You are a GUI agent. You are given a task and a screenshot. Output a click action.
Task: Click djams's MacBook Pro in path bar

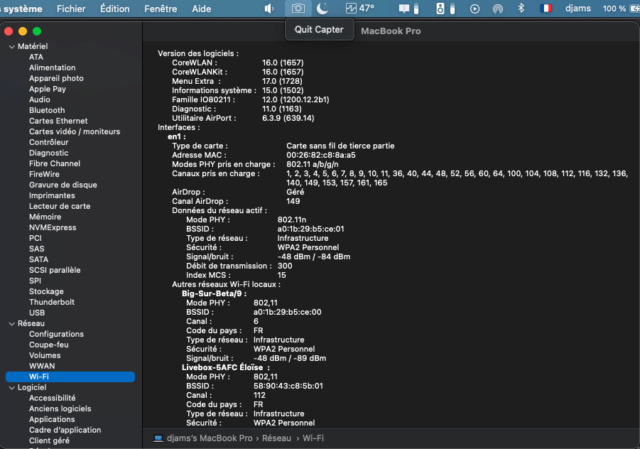(x=209, y=438)
